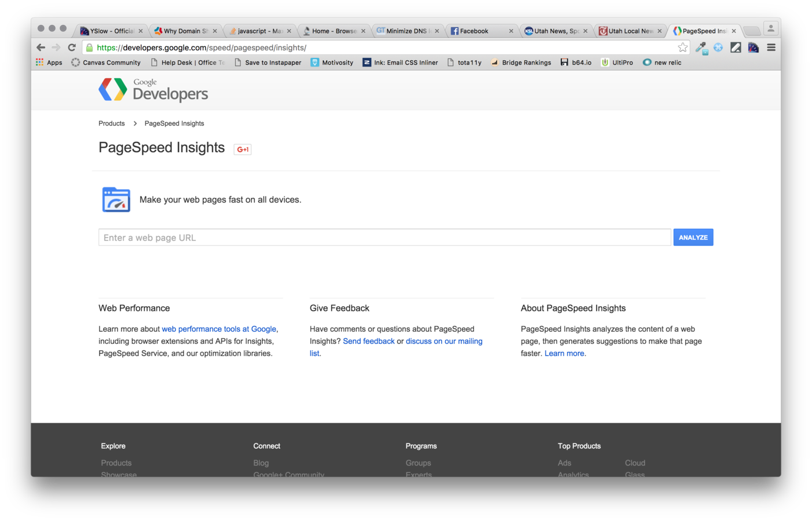812x521 pixels.
Task: Click the black square pen extension icon
Action: click(x=736, y=47)
